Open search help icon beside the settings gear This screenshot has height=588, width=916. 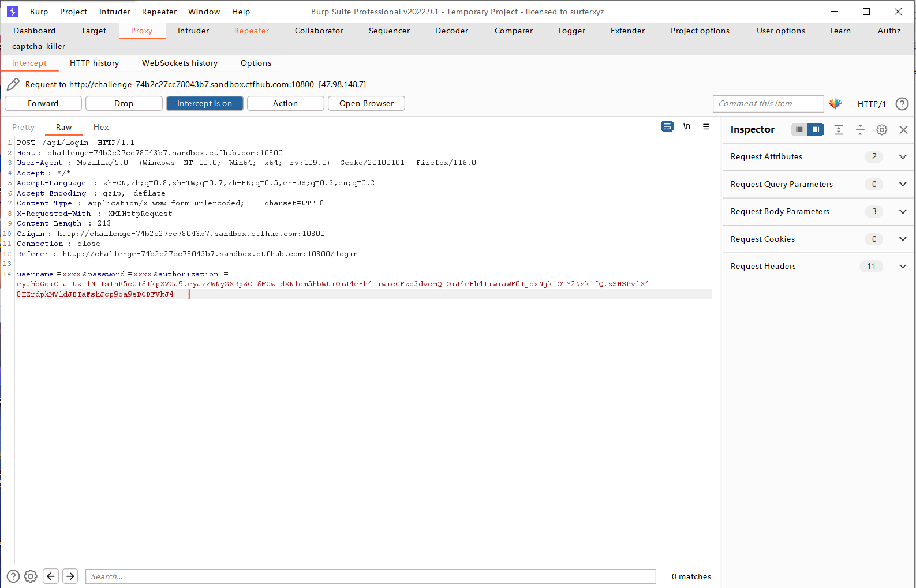(x=13, y=576)
